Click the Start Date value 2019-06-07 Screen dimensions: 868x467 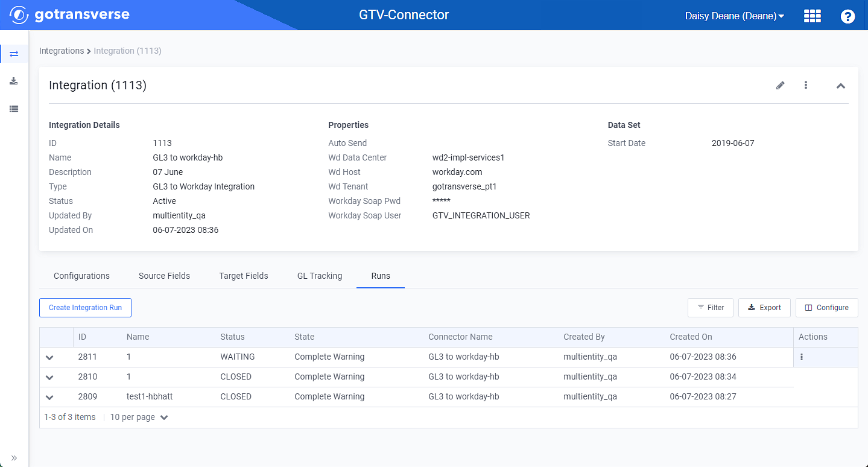[733, 143]
